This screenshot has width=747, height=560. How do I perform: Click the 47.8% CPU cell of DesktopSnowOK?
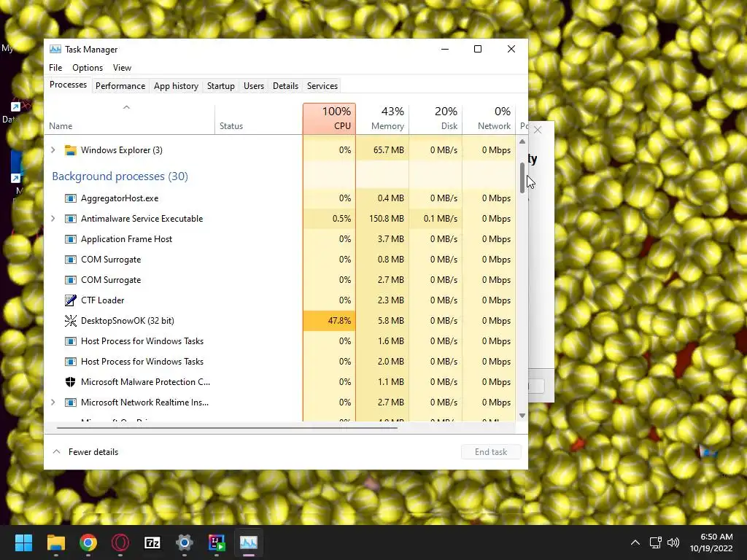[x=329, y=321]
